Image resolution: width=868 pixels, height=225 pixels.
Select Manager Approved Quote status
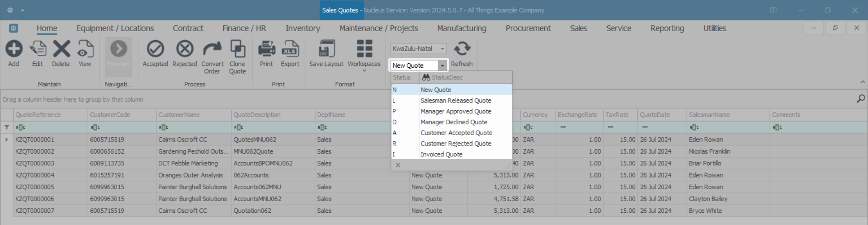pos(456,111)
